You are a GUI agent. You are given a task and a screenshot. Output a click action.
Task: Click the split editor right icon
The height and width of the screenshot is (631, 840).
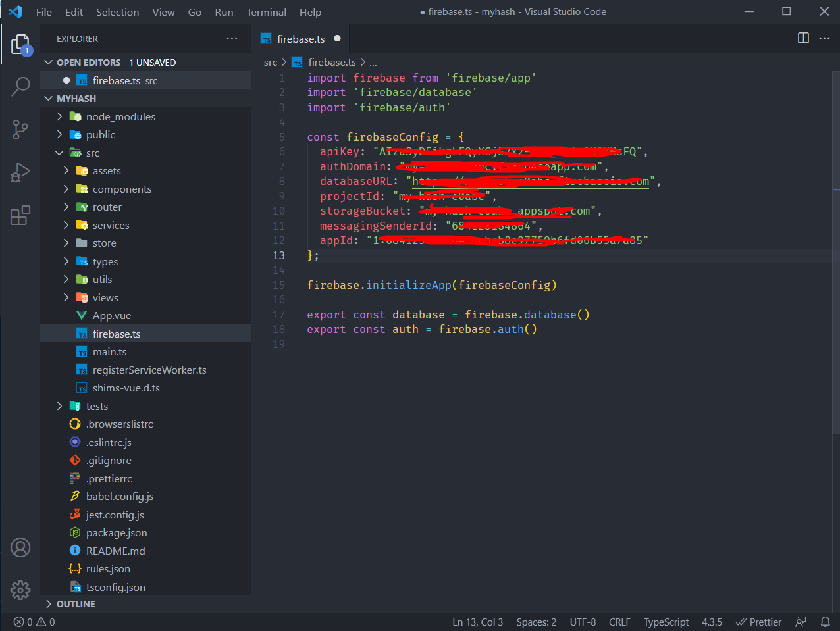point(803,38)
